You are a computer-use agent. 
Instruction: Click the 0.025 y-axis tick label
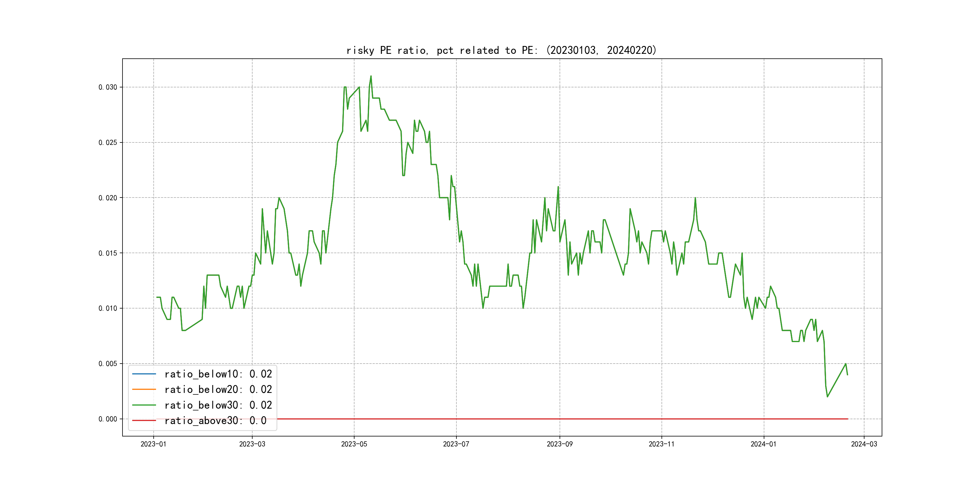[x=108, y=143]
